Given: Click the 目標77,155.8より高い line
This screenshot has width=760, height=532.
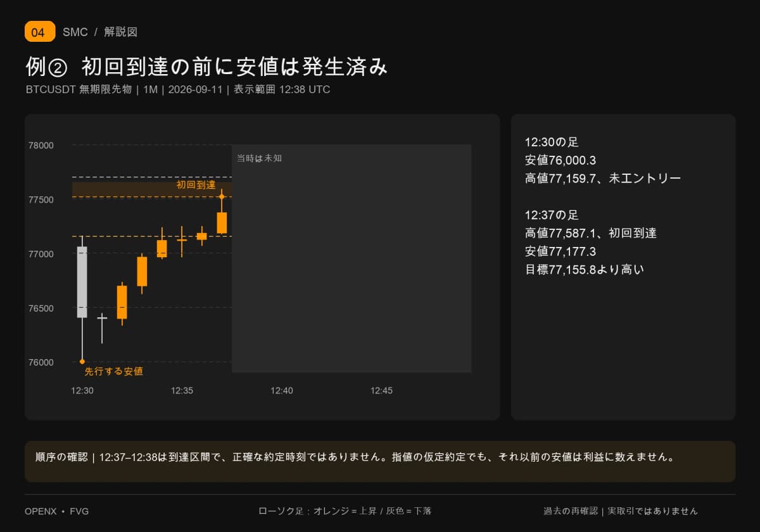Looking at the screenshot, I should pyautogui.click(x=585, y=270).
